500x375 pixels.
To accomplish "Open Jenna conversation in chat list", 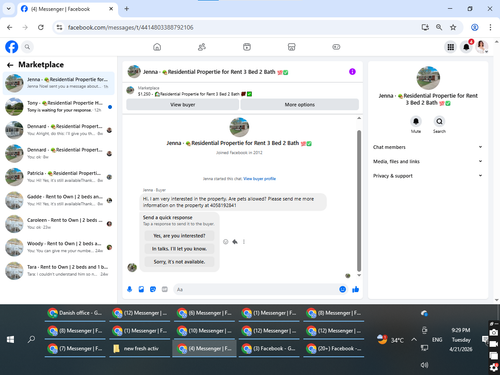I will point(59,83).
